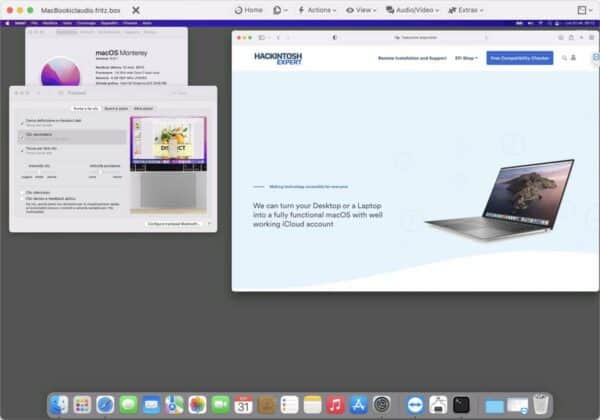The height and width of the screenshot is (420, 600).
Task: Click the help button in Trackpad window
Action: click(209, 224)
